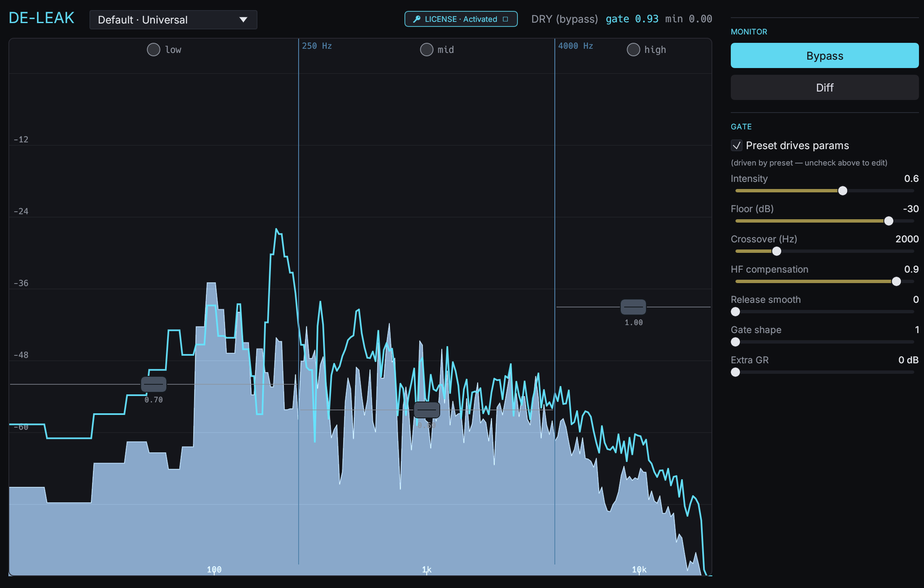Click the HF compensation value 0.9
This screenshot has height=588, width=924.
[911, 269]
